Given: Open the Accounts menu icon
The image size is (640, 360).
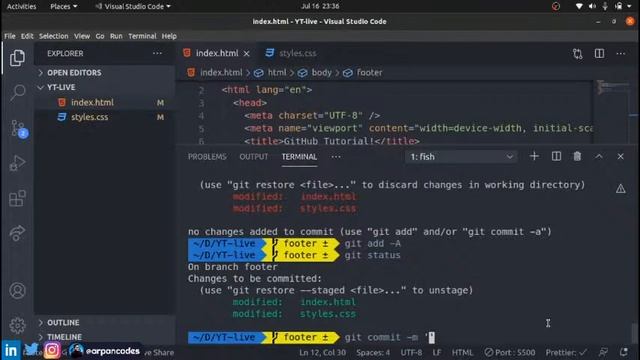Looking at the screenshot, I should [x=17, y=291].
